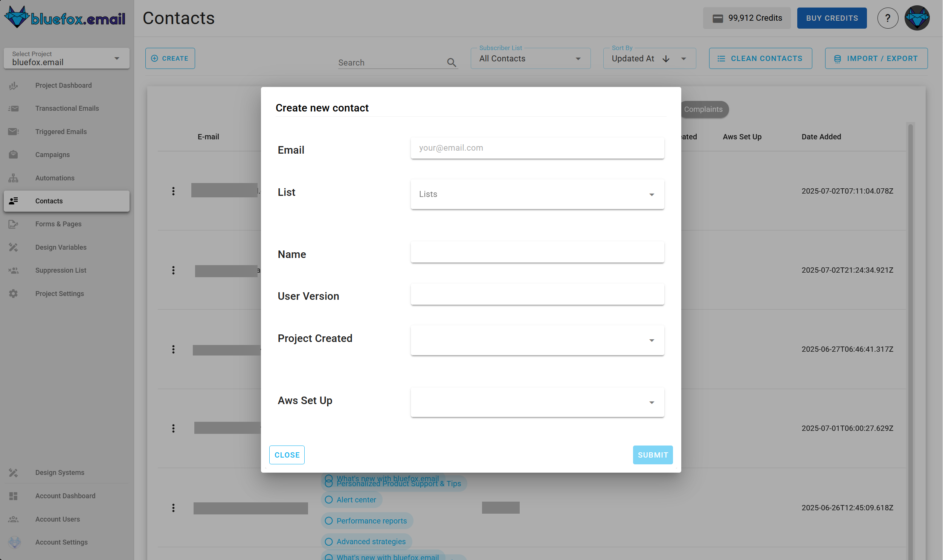Click the search magnifier icon
Viewport: 943px width, 560px height.
(x=452, y=63)
